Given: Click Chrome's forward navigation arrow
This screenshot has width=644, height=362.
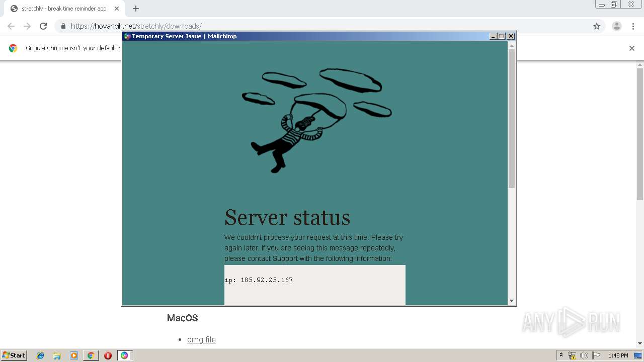Looking at the screenshot, I should [27, 26].
